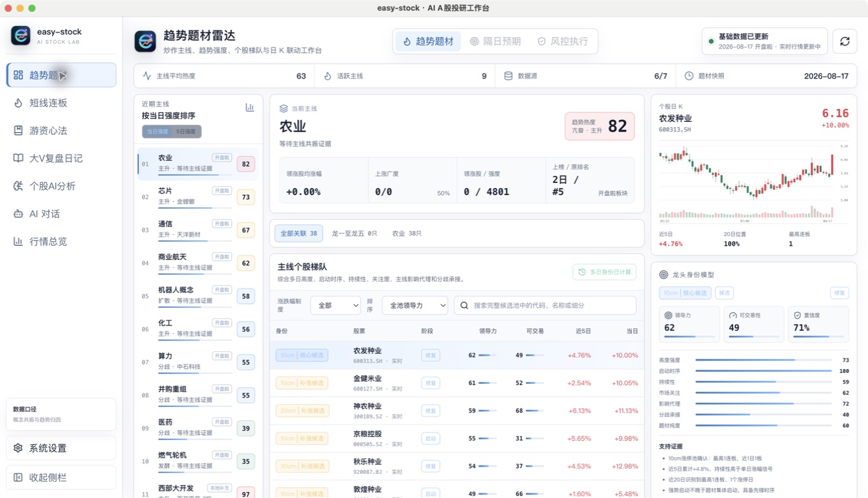Click the 基础数据已更新 status box
This screenshot has width=868, height=498.
point(765,41)
